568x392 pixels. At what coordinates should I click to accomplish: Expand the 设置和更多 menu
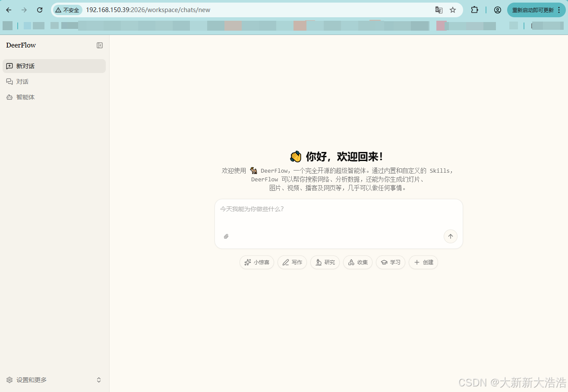click(x=54, y=380)
